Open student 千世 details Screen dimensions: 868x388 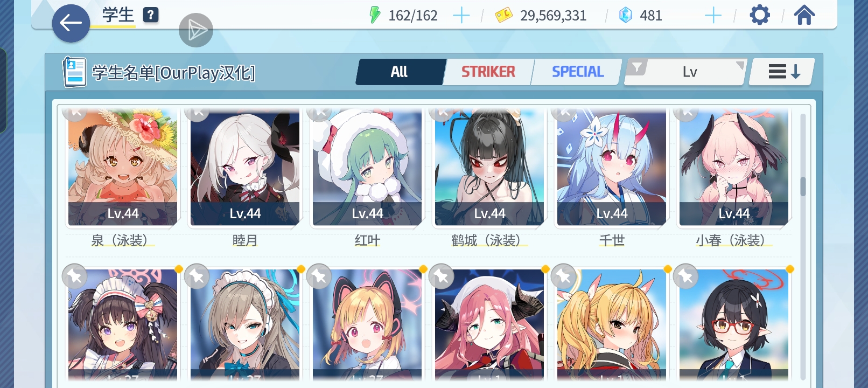coord(612,167)
